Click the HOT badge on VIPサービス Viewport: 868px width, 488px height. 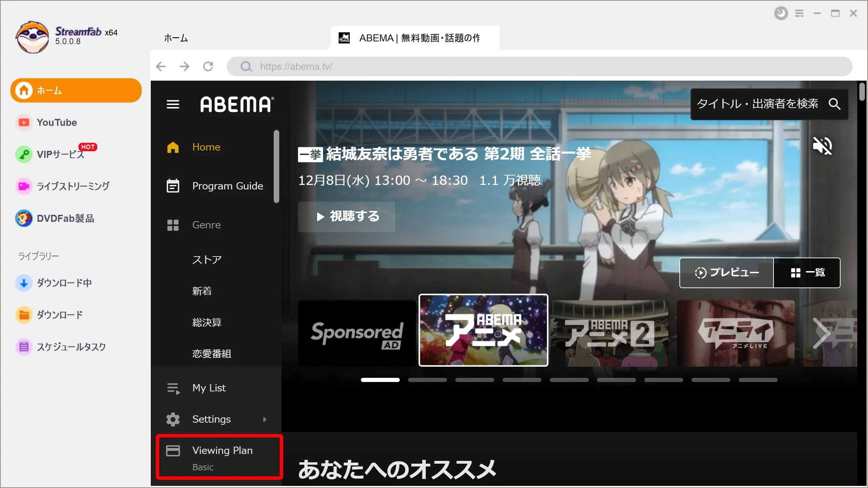click(x=88, y=147)
